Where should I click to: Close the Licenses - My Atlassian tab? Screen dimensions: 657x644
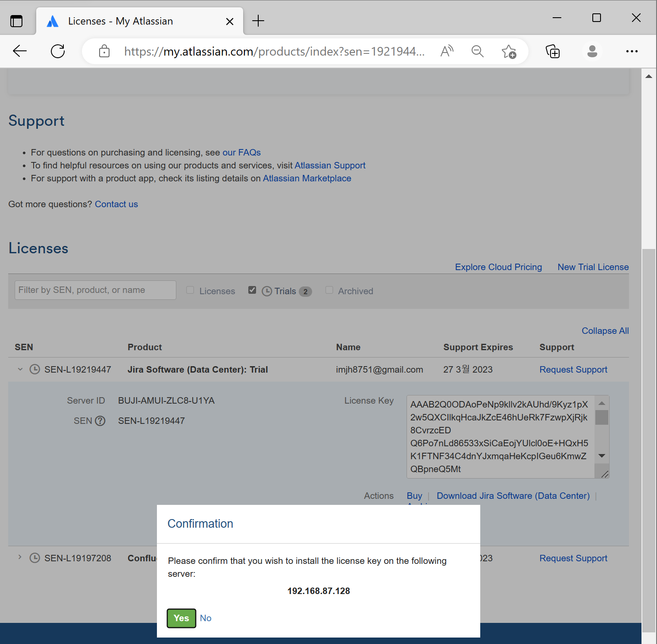coord(230,22)
